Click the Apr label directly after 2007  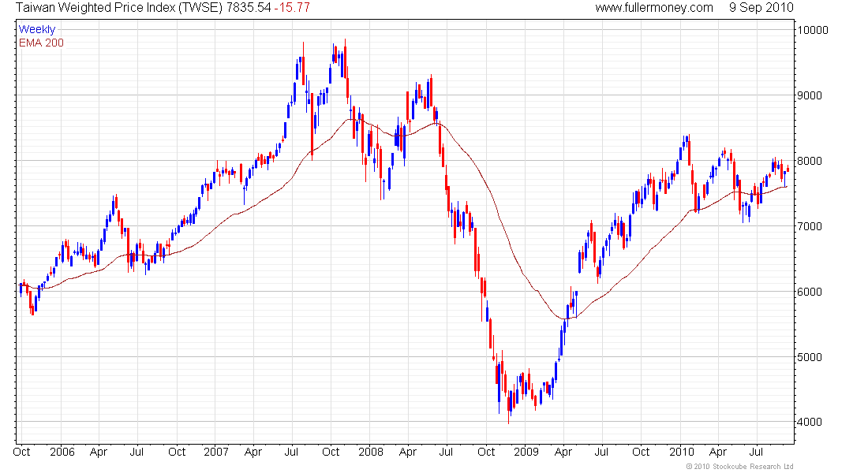(x=253, y=452)
